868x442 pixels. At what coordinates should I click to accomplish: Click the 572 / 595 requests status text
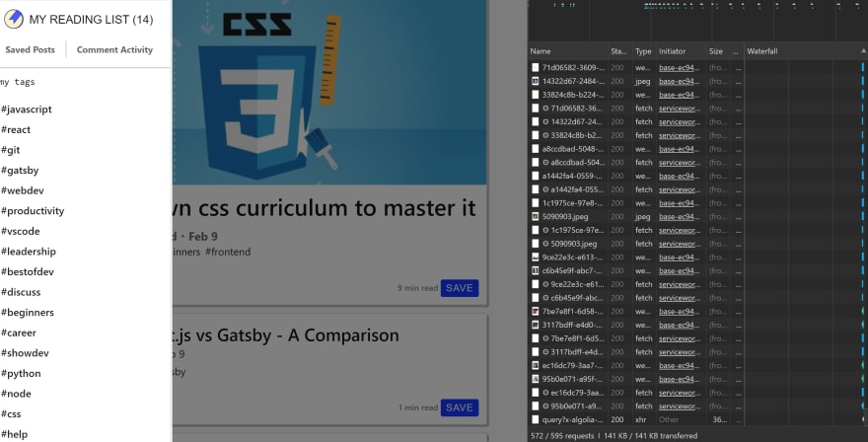coord(562,436)
